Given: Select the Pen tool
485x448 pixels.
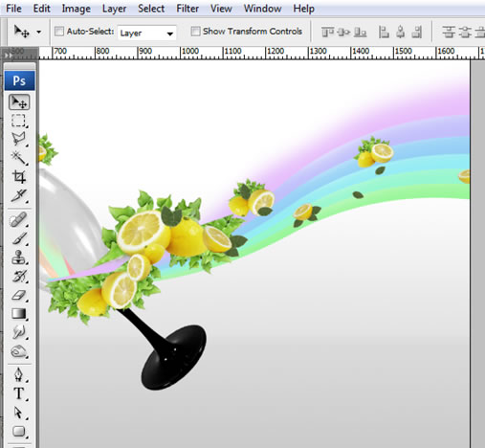Looking at the screenshot, I should coord(19,374).
